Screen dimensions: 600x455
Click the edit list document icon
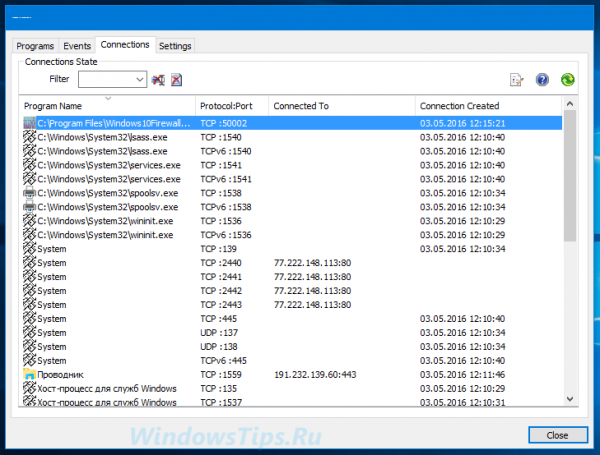[517, 80]
